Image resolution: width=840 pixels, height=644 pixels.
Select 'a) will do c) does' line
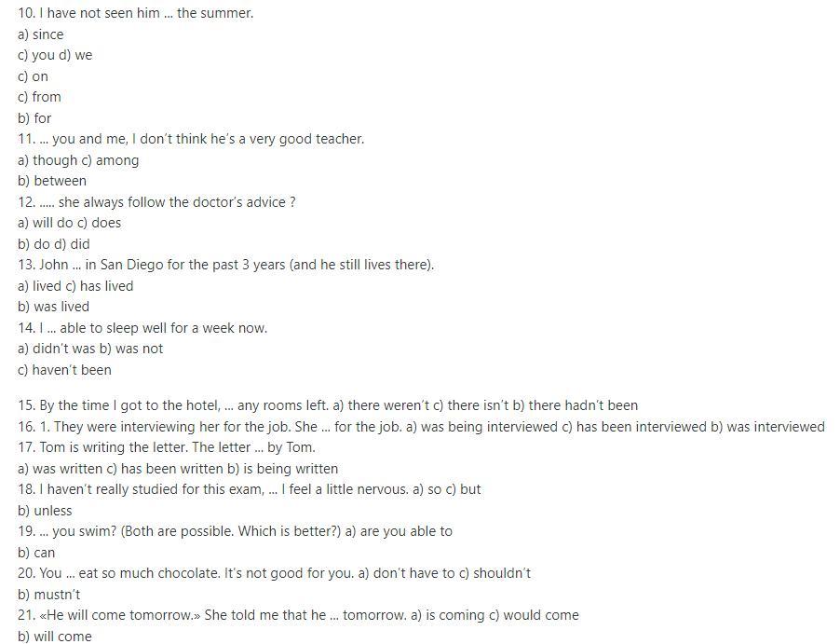69,223
